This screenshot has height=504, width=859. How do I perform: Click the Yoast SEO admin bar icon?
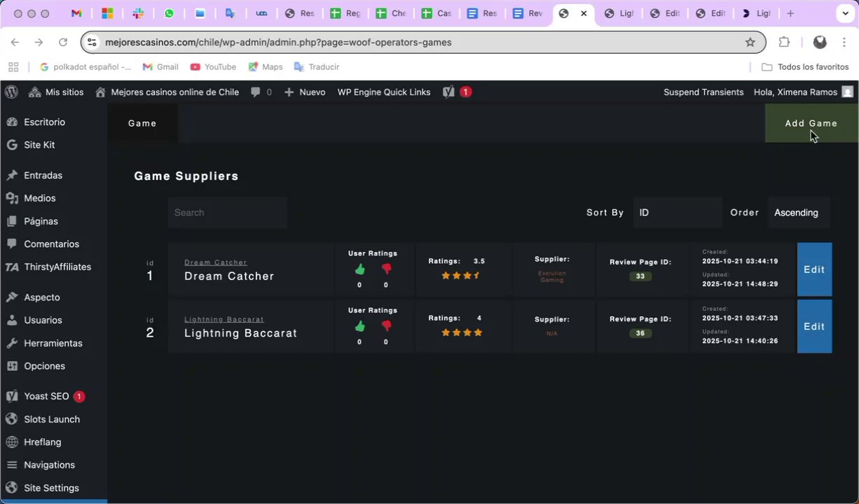coord(448,92)
